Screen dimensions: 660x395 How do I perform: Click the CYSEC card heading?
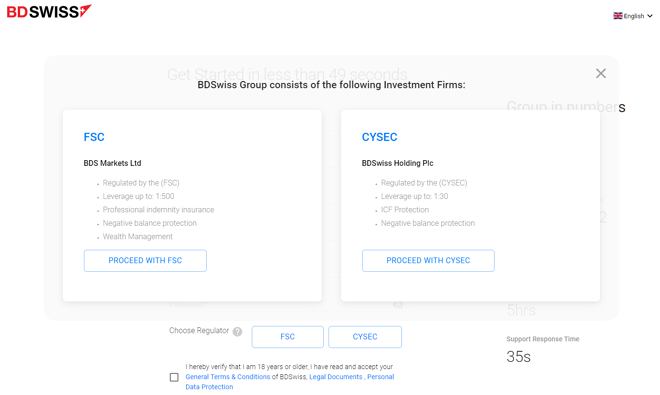point(379,137)
